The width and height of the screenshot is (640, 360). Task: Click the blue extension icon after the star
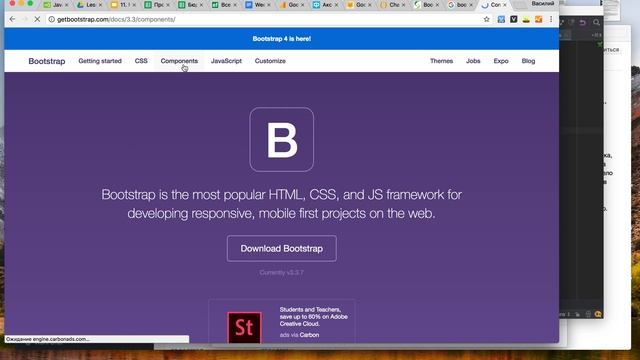pos(501,19)
